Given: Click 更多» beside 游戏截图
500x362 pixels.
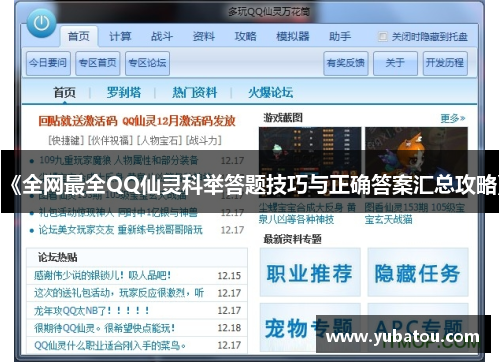Looking at the screenshot, I should click(x=452, y=118).
